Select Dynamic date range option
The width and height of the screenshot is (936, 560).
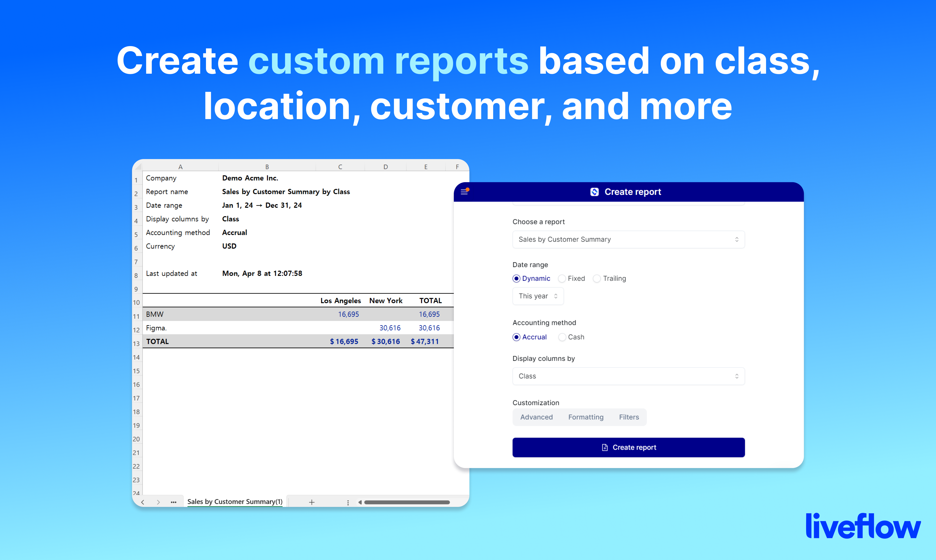coord(531,279)
